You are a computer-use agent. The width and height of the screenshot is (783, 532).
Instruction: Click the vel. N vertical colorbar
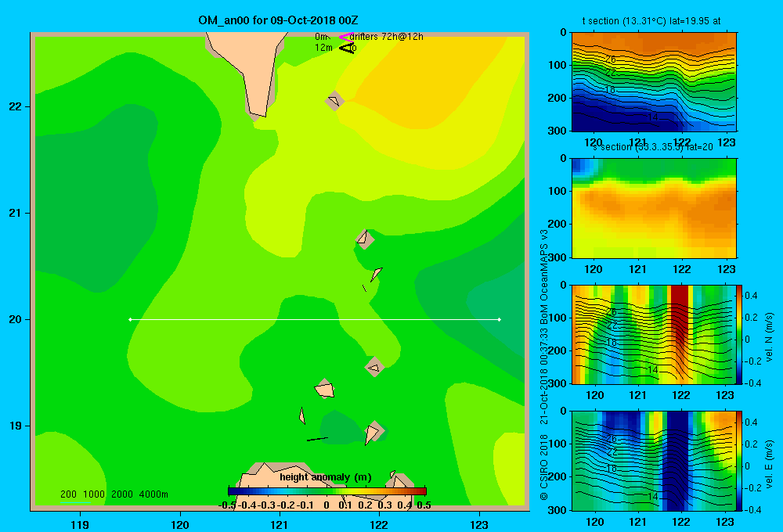pos(740,334)
